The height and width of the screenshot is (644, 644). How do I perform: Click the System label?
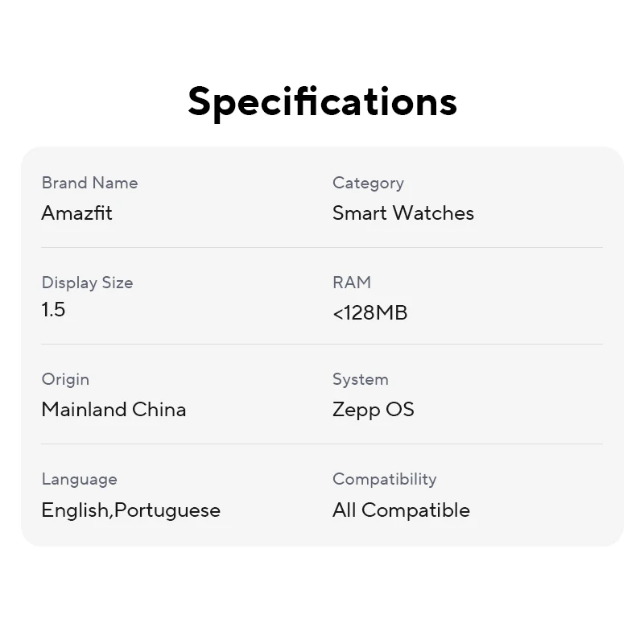(x=361, y=379)
